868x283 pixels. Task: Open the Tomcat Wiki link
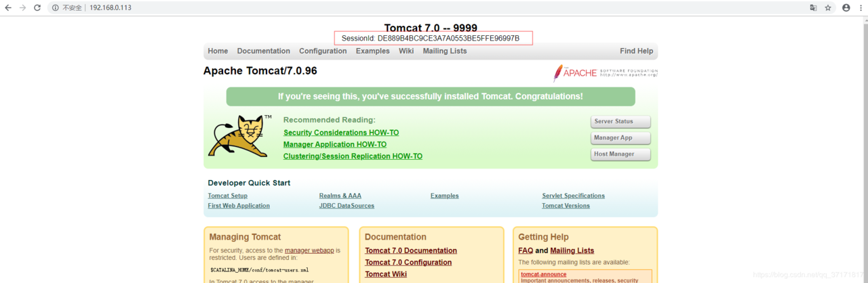click(x=386, y=274)
